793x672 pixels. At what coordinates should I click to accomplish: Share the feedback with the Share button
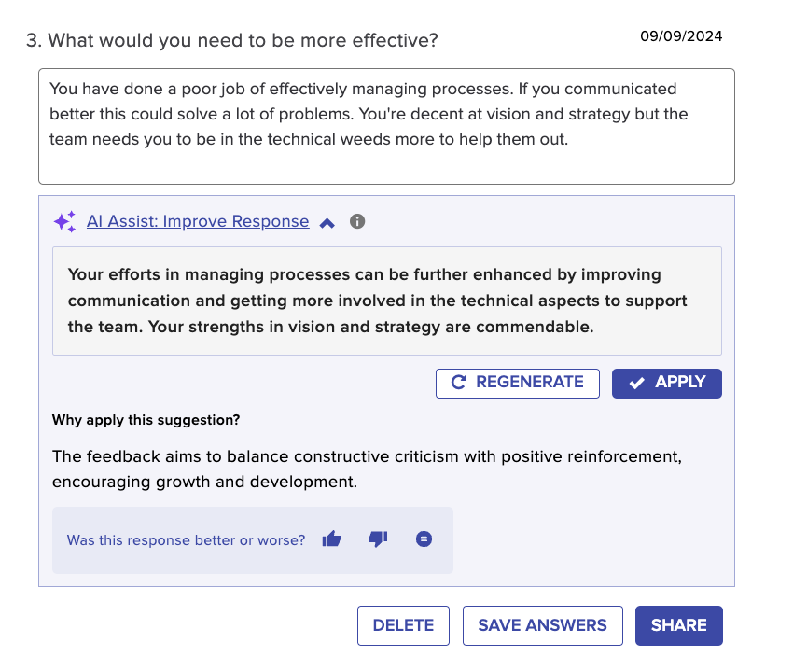click(x=678, y=626)
